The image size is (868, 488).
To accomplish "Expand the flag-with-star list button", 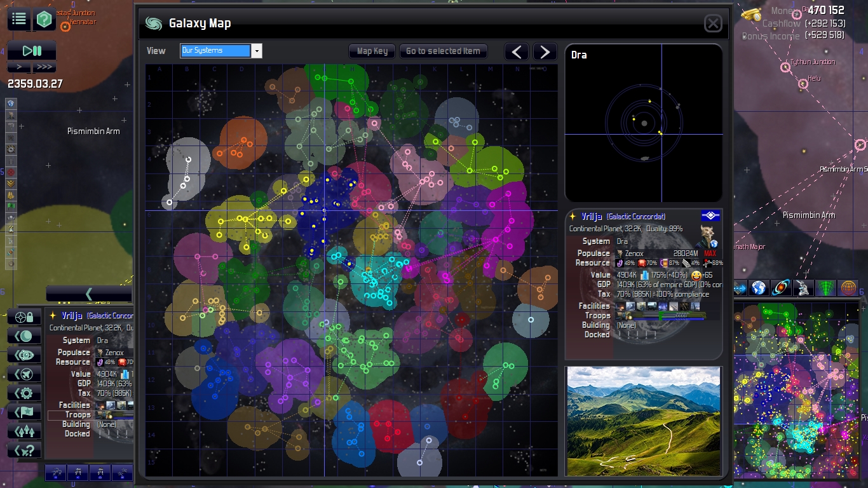I will [24, 412].
